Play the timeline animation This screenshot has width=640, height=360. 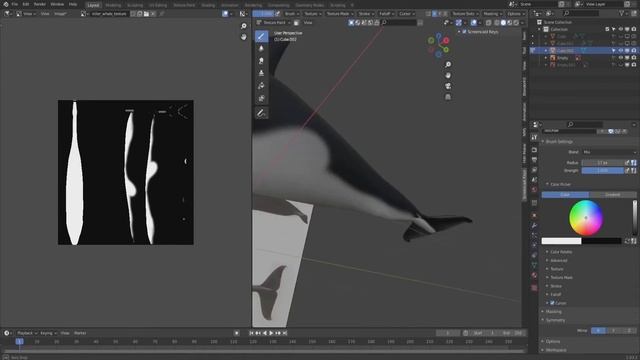coord(271,333)
